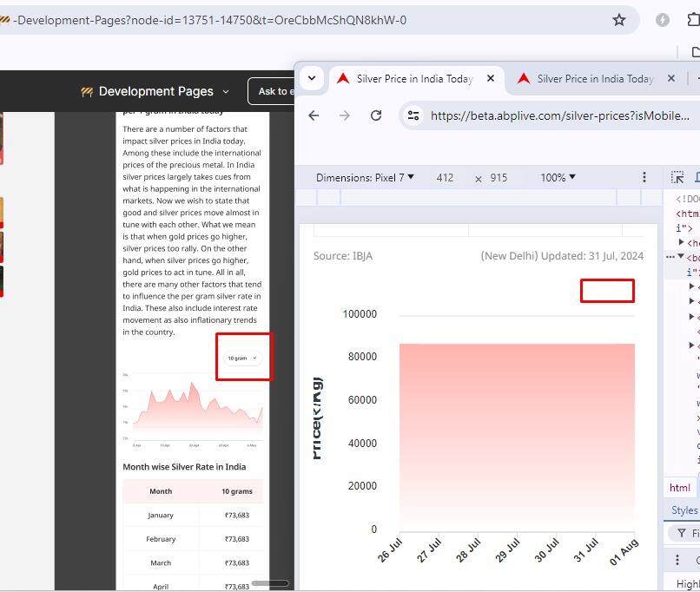Close the first Silver Price tab

(x=490, y=78)
